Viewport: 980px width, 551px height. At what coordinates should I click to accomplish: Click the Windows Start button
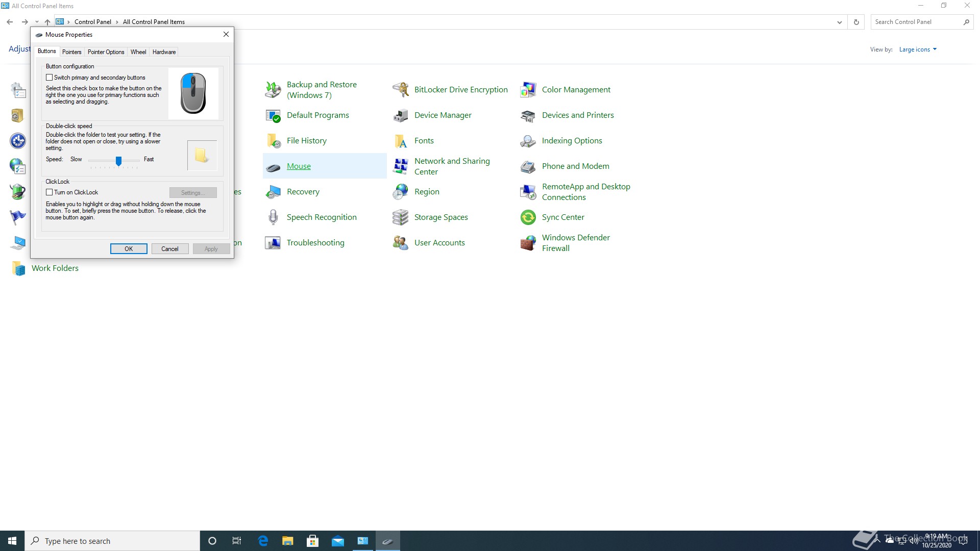pos(12,541)
